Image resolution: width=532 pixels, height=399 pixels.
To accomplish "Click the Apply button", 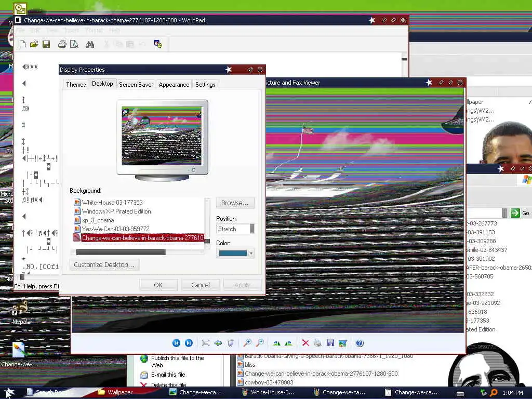I will [242, 285].
